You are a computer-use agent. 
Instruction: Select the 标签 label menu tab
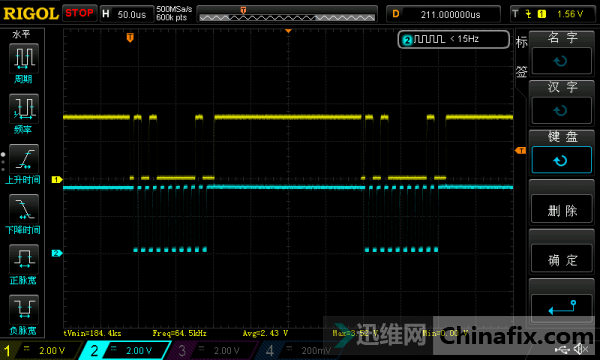coord(521,57)
